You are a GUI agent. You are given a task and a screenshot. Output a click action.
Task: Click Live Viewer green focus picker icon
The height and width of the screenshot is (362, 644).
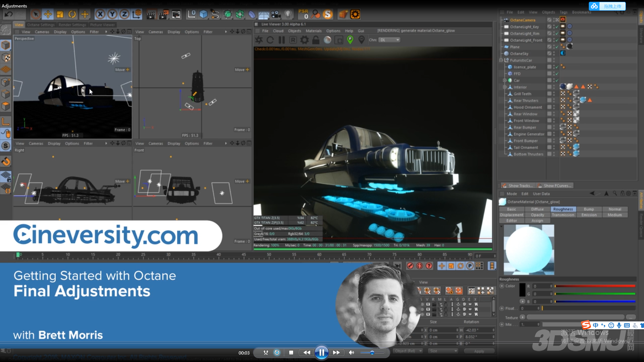coord(350,40)
